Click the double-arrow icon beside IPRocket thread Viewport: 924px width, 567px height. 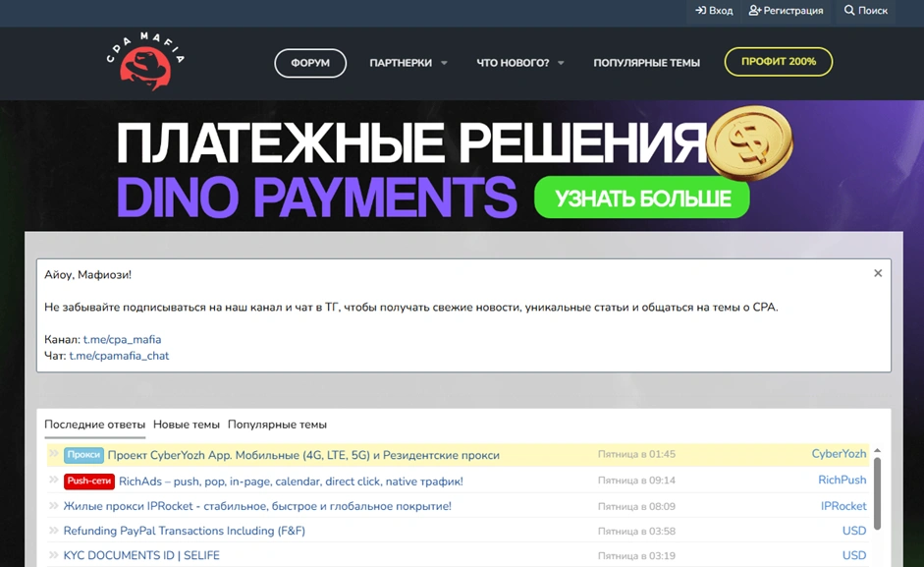coord(54,506)
